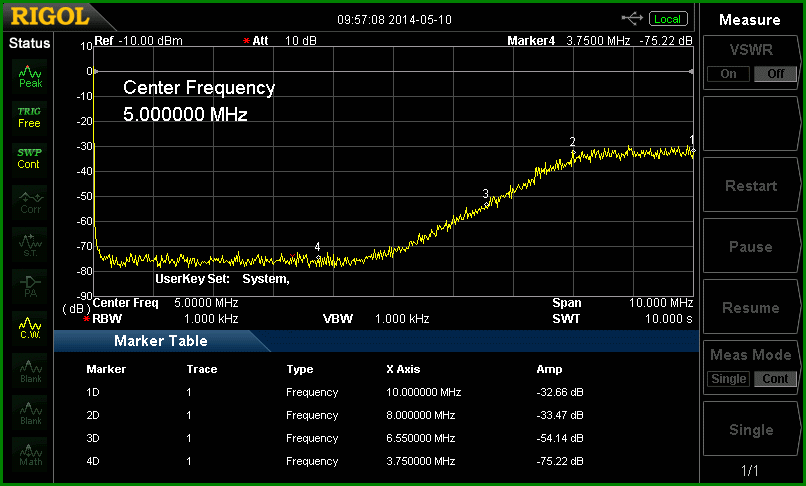This screenshot has height=486, width=806.
Task: Click the Local indicator badge
Action: pyautogui.click(x=668, y=19)
